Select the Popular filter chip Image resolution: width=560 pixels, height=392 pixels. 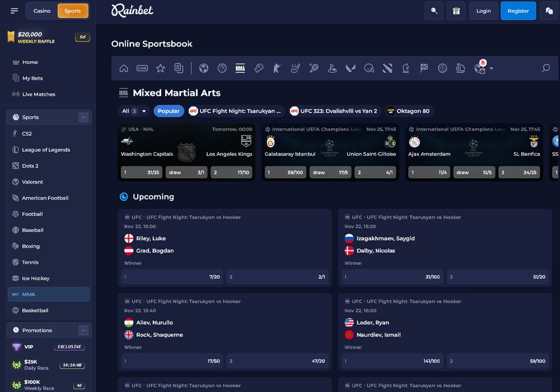169,111
